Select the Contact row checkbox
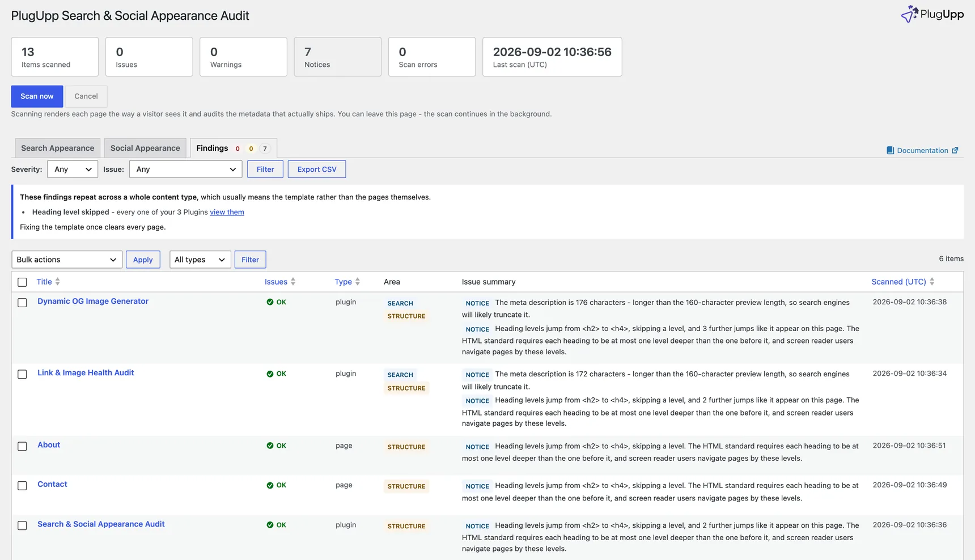The height and width of the screenshot is (560, 975). point(22,486)
